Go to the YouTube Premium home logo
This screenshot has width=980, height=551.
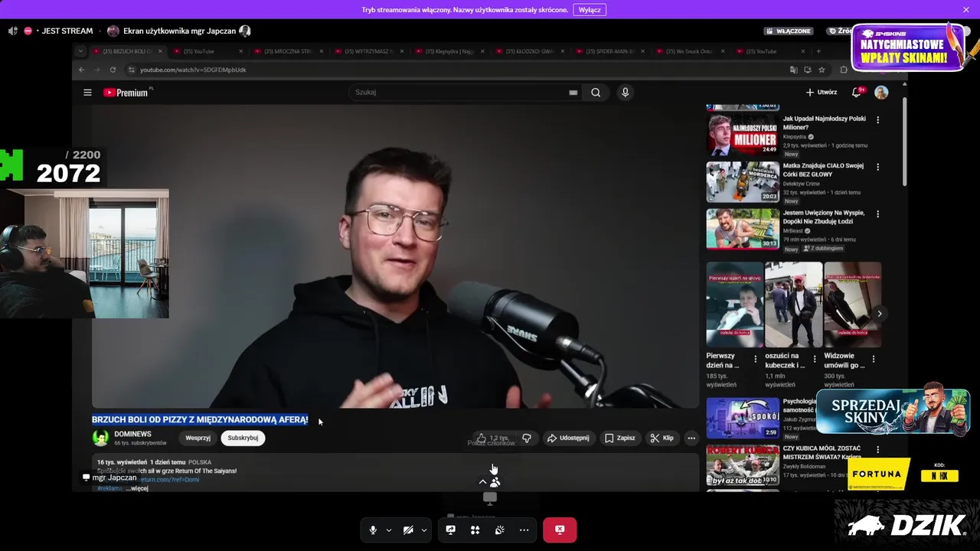tap(126, 93)
